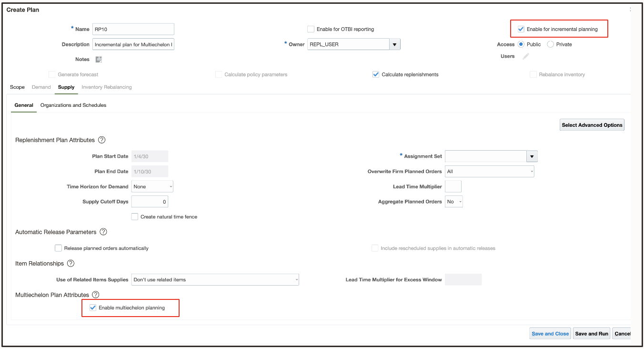Open the Assignment Set dropdown
This screenshot has width=644, height=349.
(x=532, y=156)
